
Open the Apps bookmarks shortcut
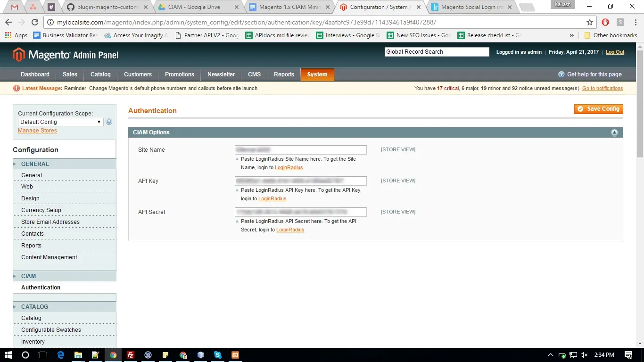17,35
